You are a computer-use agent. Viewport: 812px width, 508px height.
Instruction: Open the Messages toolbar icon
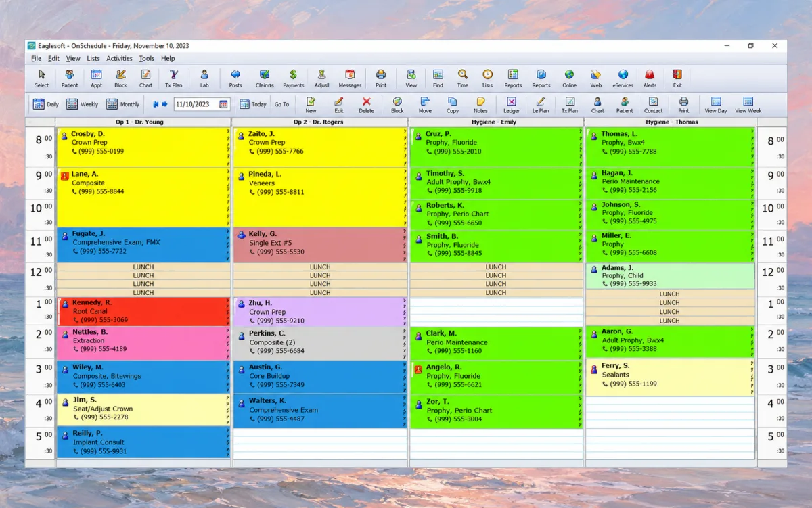350,78
